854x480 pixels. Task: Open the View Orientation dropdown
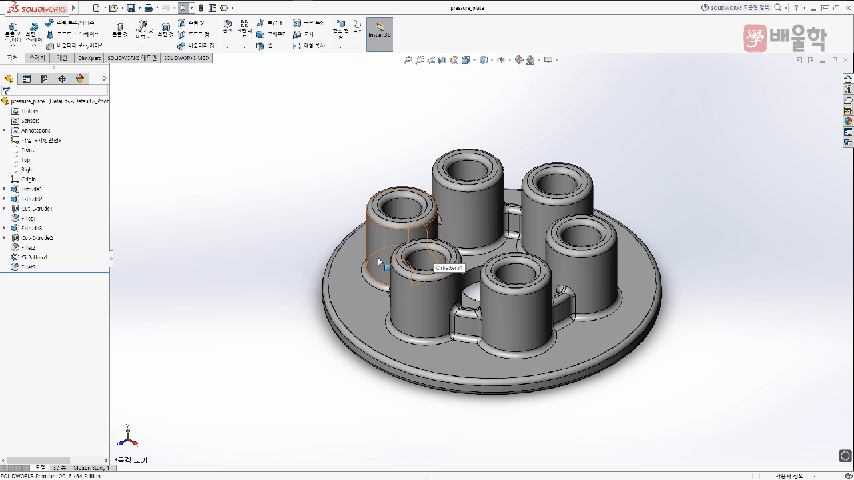[467, 60]
